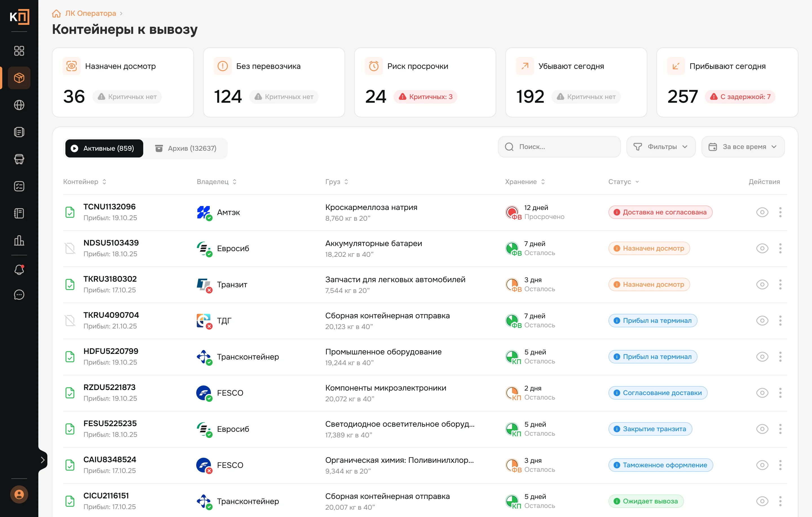Open the bar chart analytics icon
812x517 pixels.
(19, 240)
